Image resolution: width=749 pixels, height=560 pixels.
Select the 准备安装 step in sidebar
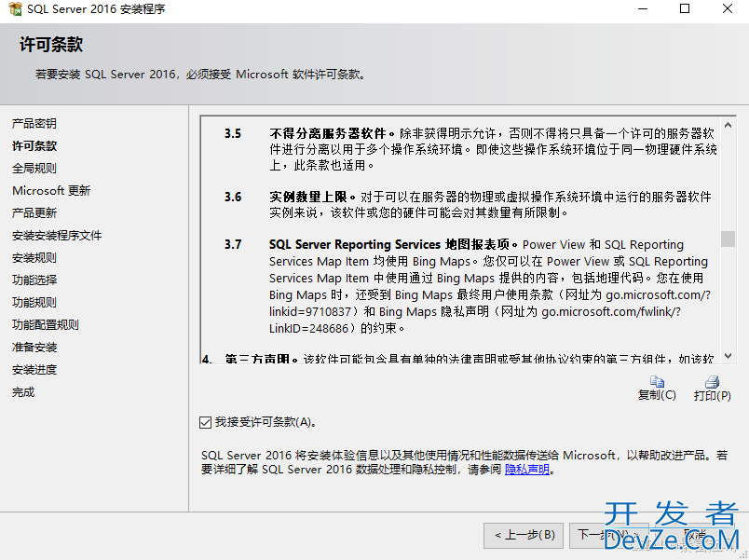point(34,348)
